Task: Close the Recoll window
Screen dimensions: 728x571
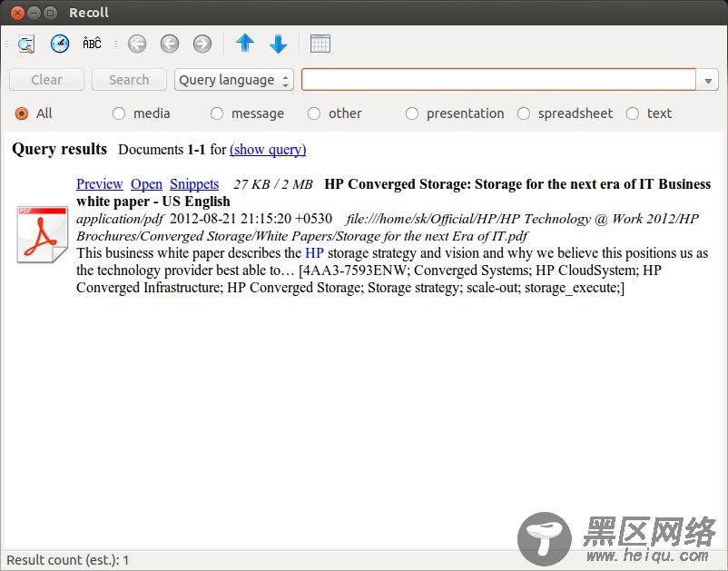Action: point(17,13)
